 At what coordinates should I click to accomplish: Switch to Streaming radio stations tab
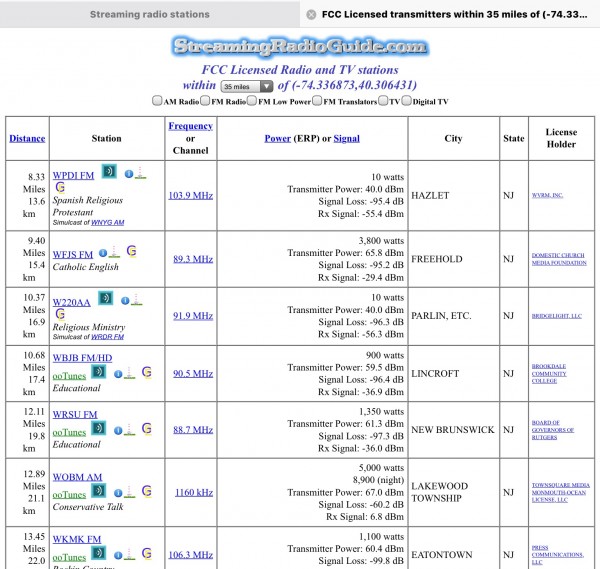click(x=150, y=14)
